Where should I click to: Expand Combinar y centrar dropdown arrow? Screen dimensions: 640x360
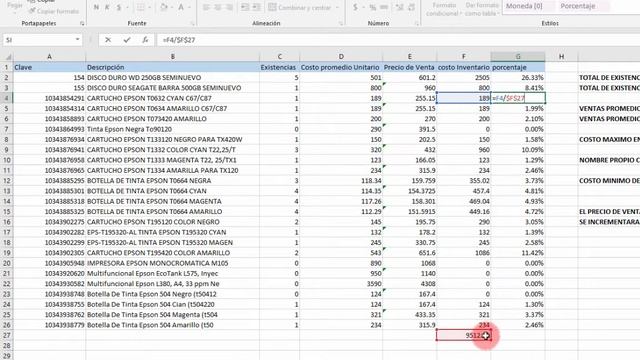(x=338, y=7)
